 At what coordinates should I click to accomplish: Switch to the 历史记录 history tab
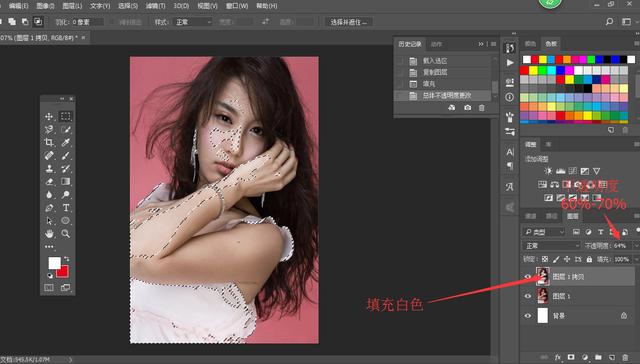(x=410, y=44)
